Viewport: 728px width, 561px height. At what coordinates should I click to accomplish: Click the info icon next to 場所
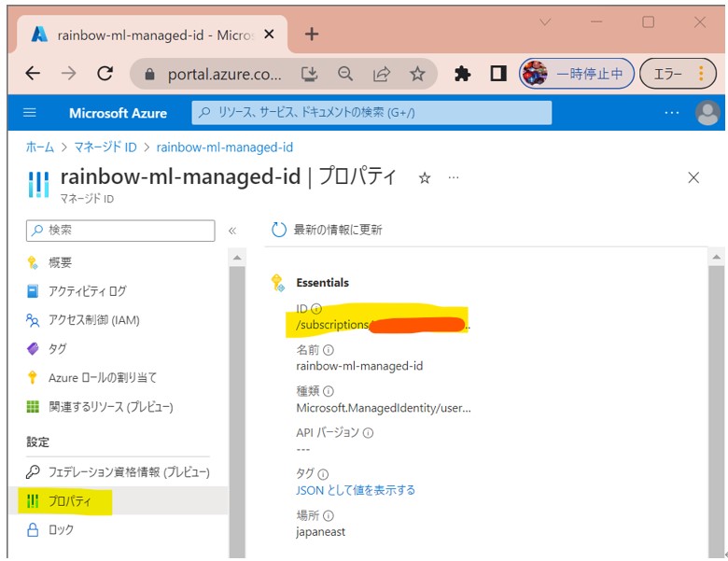(x=328, y=515)
